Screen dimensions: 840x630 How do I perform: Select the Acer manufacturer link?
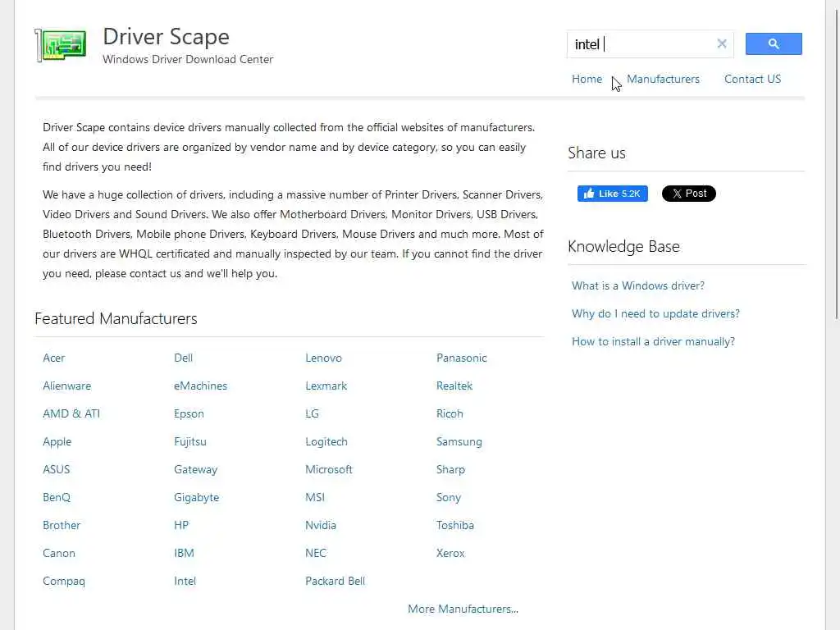(53, 358)
